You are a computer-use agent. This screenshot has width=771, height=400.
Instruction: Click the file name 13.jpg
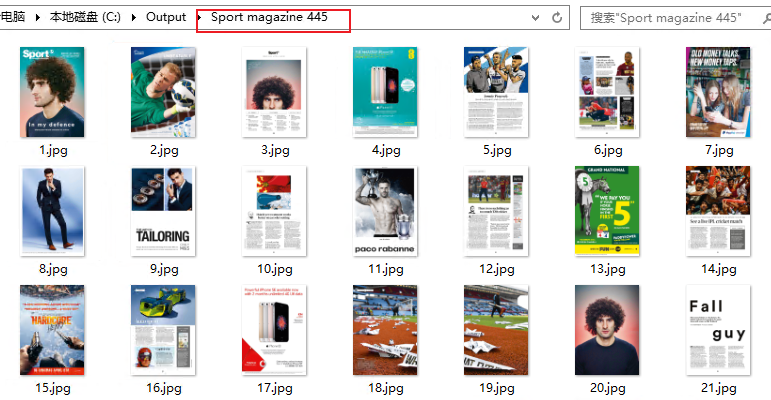[x=608, y=269]
